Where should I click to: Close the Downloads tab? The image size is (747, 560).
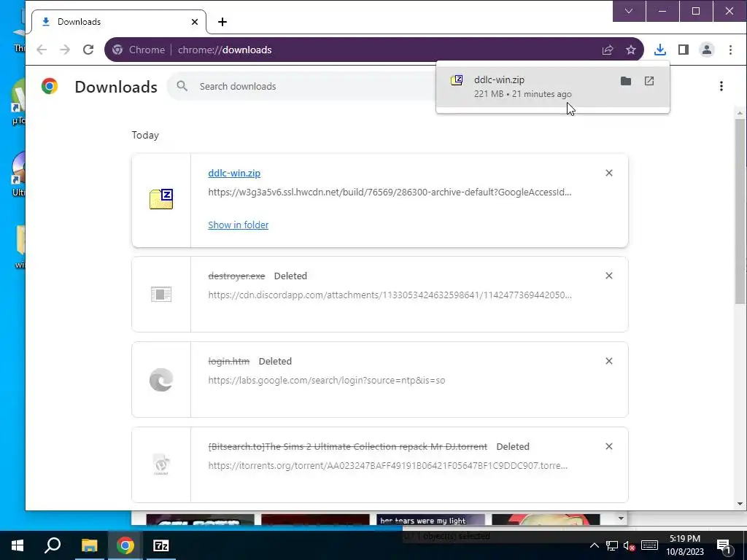tap(194, 22)
